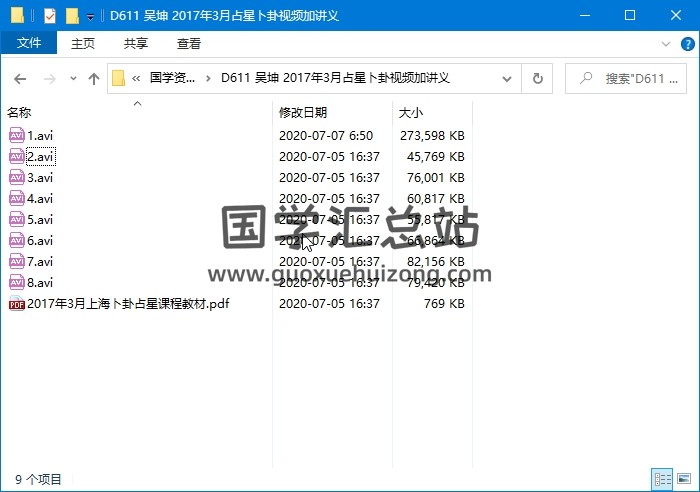Click the size 769 KB
Viewport: 700px width, 492px height.
tap(444, 304)
